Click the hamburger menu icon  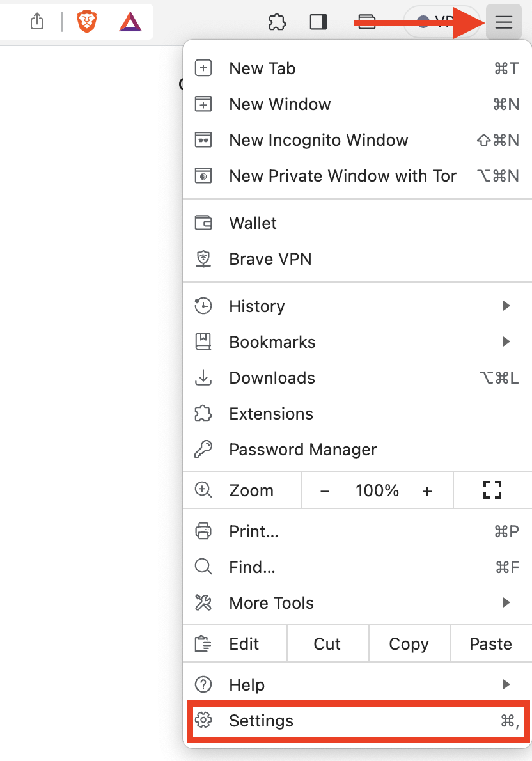504,21
